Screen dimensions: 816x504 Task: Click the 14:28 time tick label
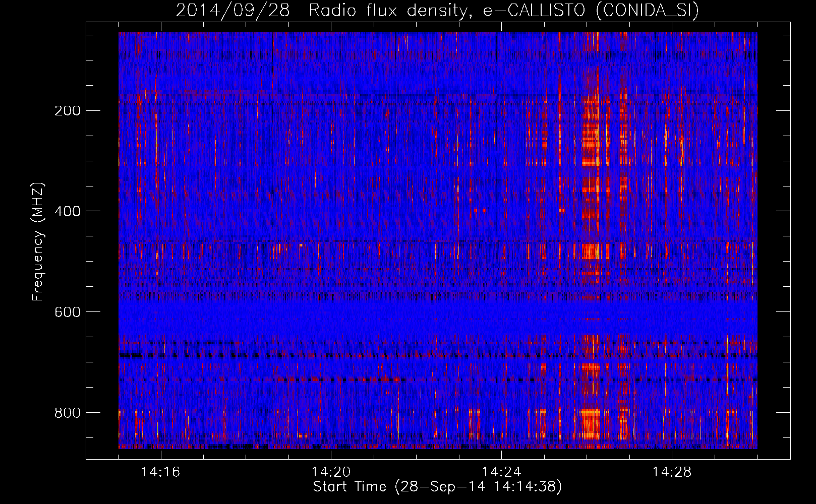tap(672, 472)
